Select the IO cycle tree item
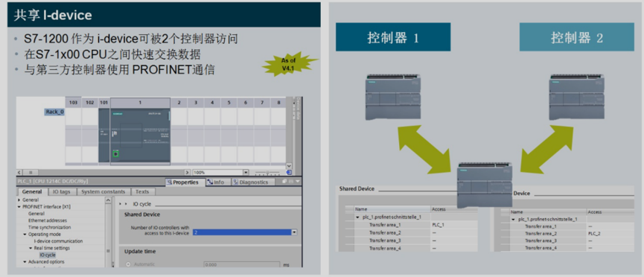Viewport: 644px width, 277px height. [x=47, y=255]
